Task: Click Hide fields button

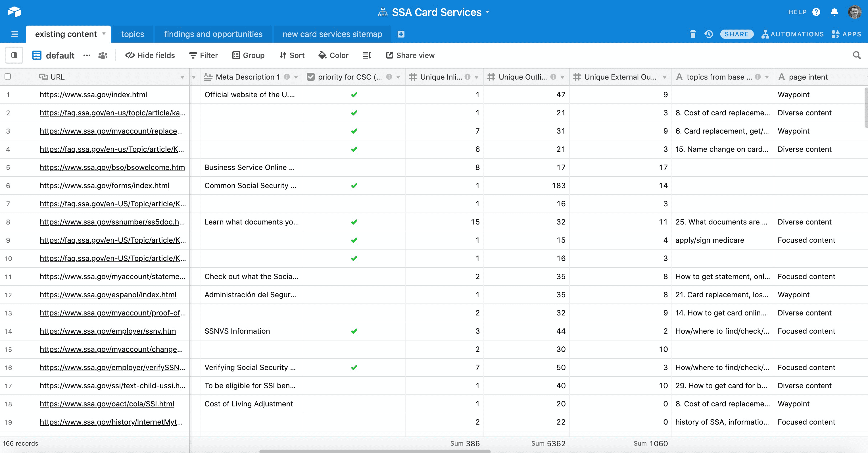Action: (x=150, y=55)
